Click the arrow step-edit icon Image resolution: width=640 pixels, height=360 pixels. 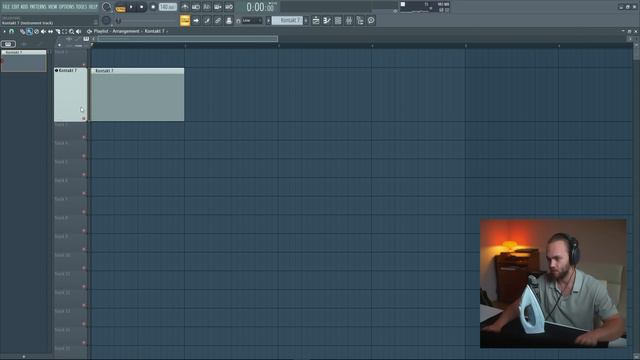click(196, 20)
